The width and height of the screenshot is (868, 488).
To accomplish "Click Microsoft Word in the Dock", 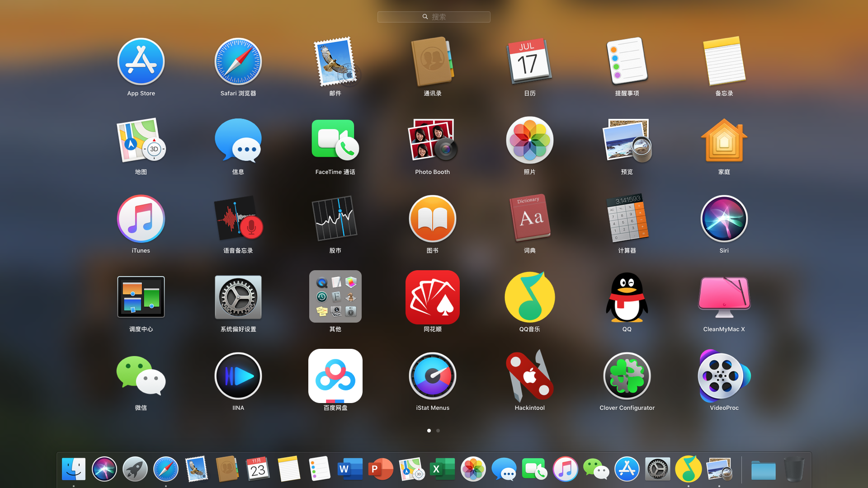I will 350,469.
